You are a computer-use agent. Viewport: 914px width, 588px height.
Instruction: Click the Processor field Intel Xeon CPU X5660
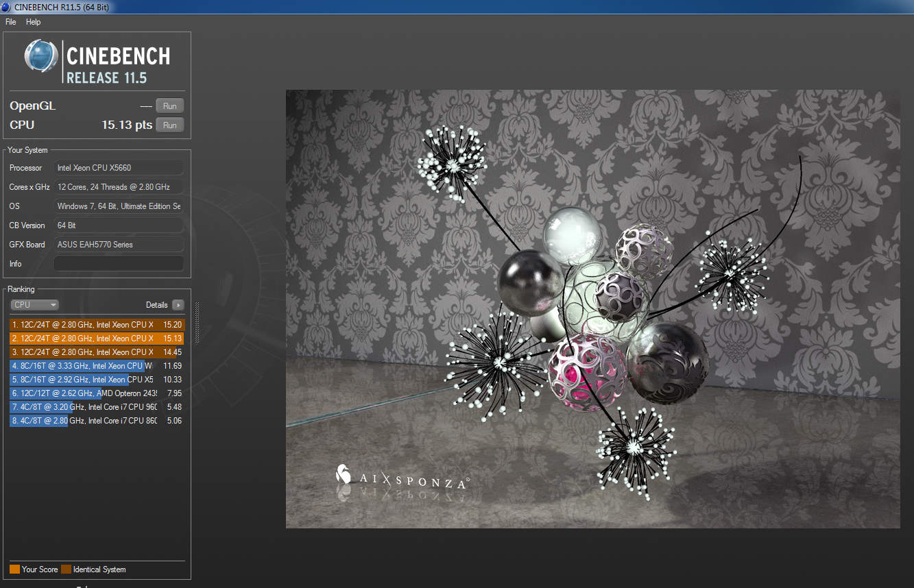tap(119, 168)
